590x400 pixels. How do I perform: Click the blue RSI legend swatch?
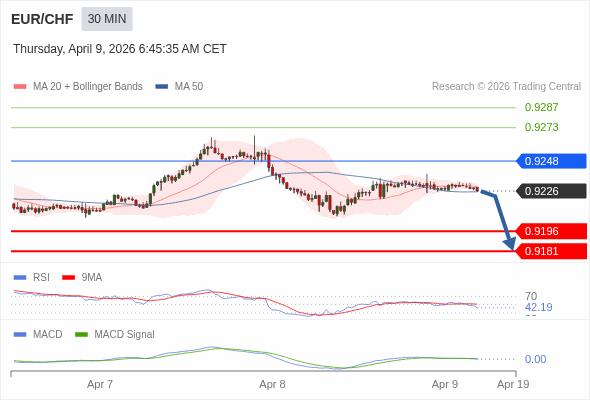click(20, 278)
